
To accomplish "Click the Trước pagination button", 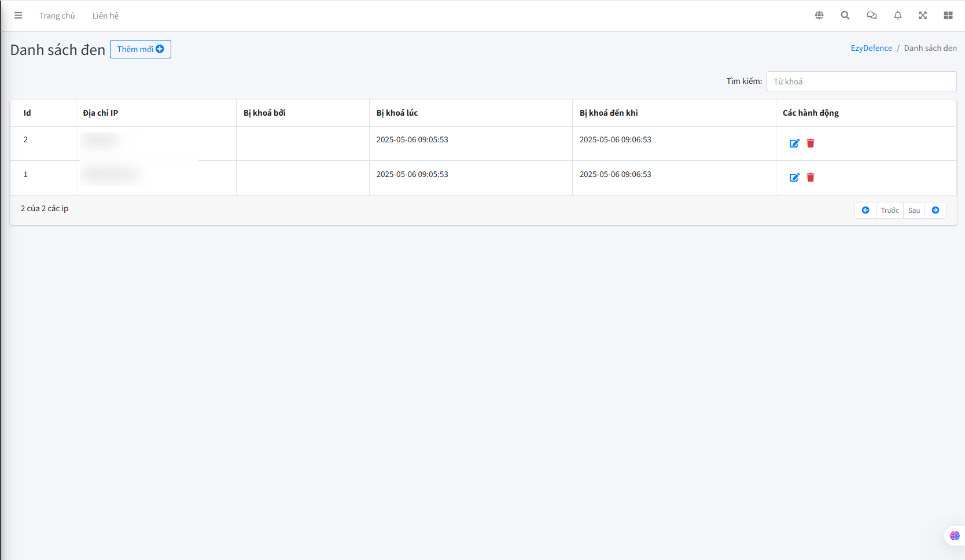I will (x=890, y=211).
